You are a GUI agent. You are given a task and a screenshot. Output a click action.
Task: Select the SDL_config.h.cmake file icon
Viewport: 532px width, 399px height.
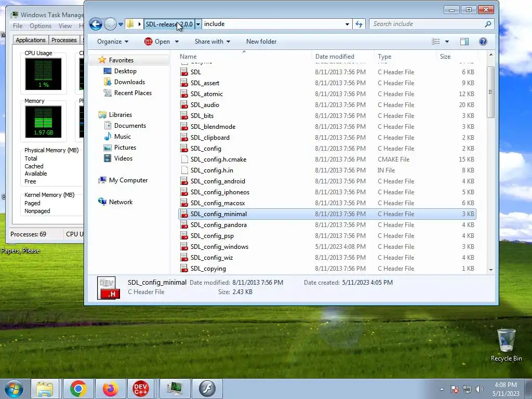click(184, 159)
